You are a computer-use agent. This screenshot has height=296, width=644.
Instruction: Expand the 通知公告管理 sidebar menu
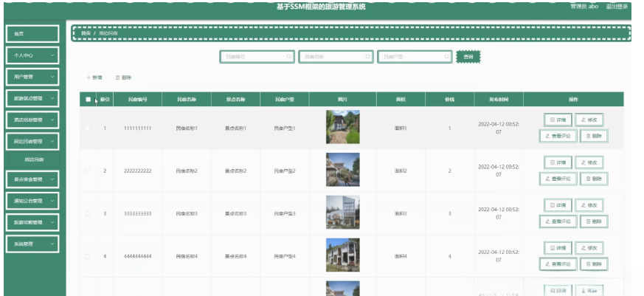click(x=32, y=201)
